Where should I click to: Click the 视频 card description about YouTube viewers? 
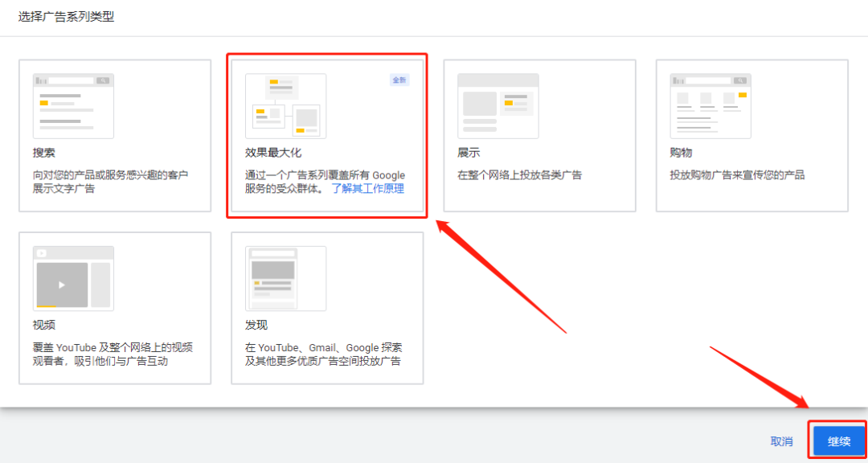(x=112, y=354)
